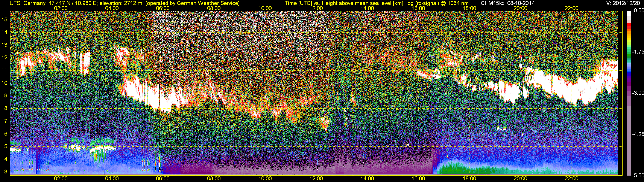Click the '10.' km height axis label
The image size is (644, 182).
pyautogui.click(x=5, y=83)
